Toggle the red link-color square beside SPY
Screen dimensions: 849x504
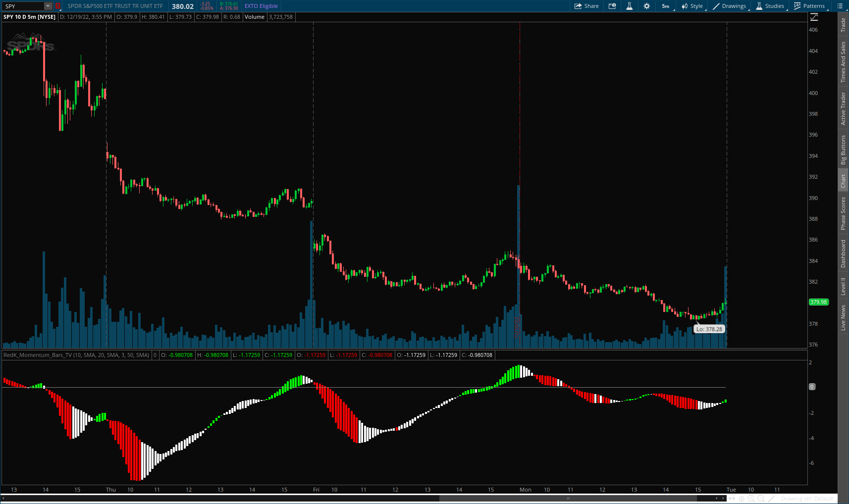click(58, 6)
